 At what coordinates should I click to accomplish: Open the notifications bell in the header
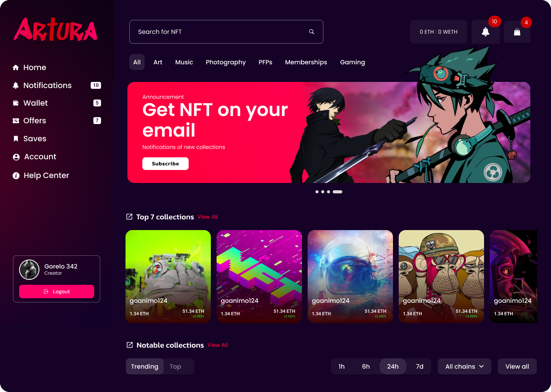[485, 32]
